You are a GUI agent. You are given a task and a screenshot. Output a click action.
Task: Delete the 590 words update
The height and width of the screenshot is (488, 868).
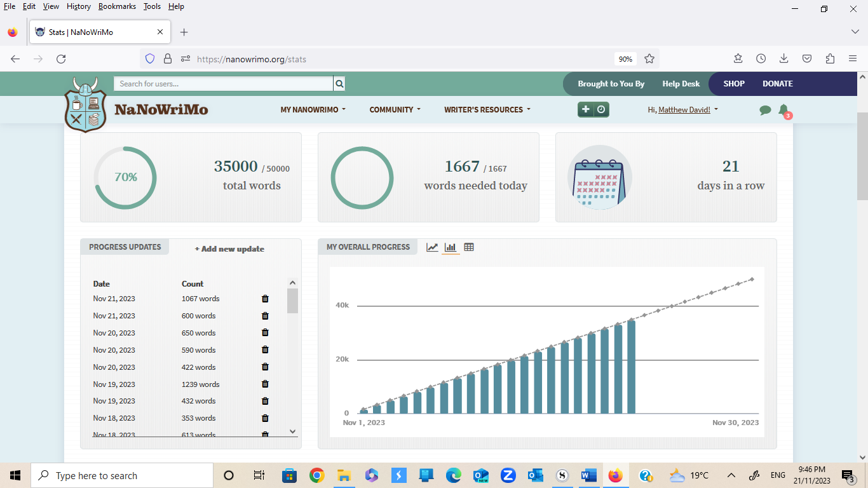point(265,350)
